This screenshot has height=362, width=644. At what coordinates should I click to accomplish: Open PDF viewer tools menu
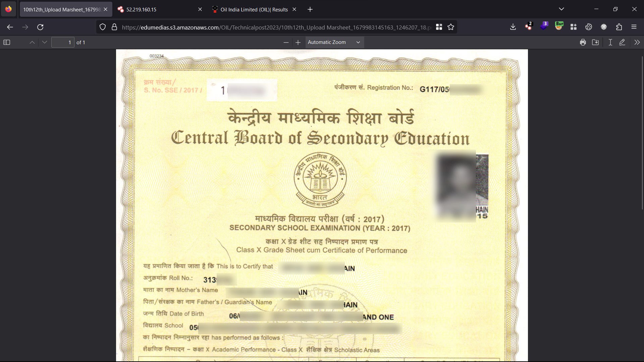point(637,42)
